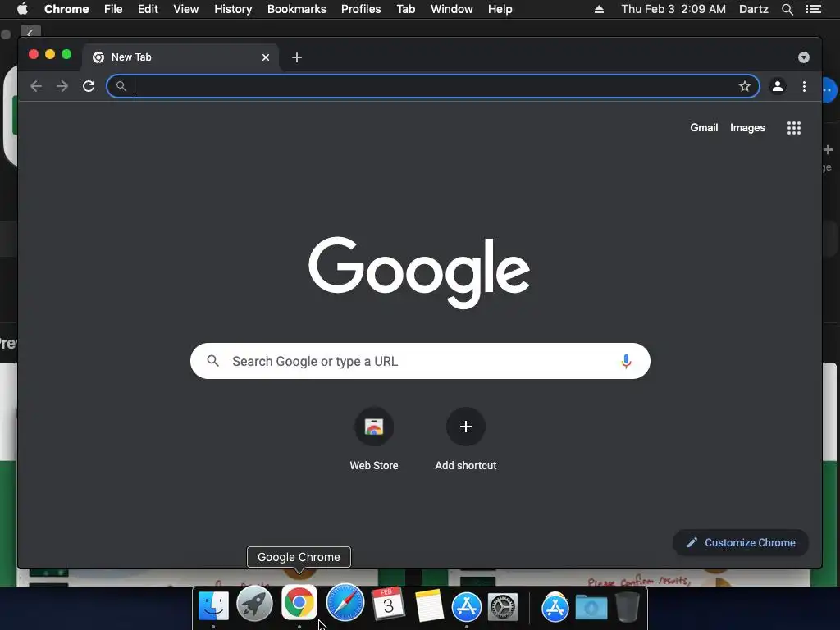Close the New Tab tab

click(266, 57)
